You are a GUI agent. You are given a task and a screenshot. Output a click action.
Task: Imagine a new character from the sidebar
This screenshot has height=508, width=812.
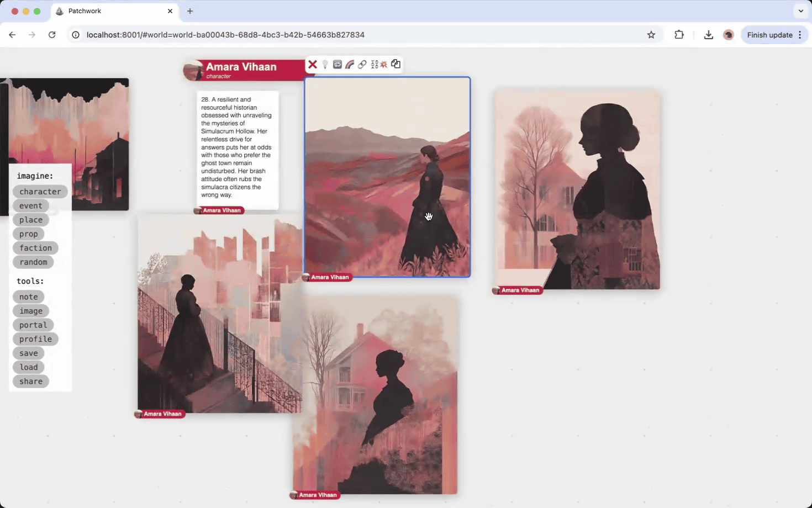[40, 191]
